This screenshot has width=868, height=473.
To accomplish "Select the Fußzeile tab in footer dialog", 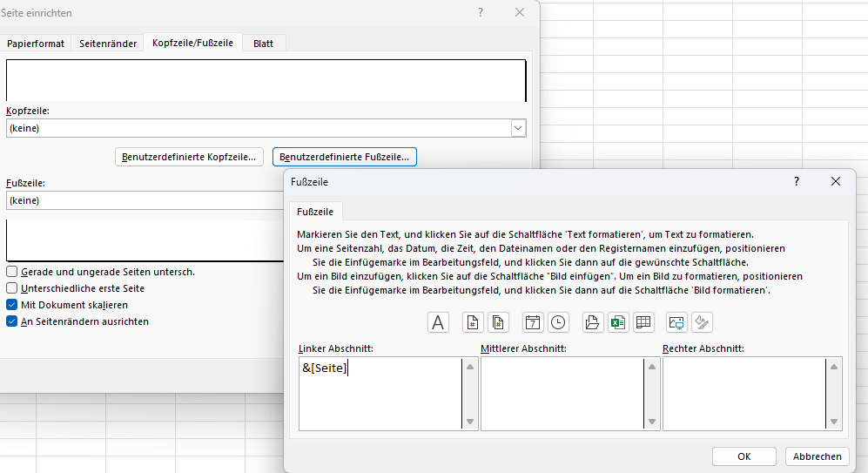I will pos(315,212).
